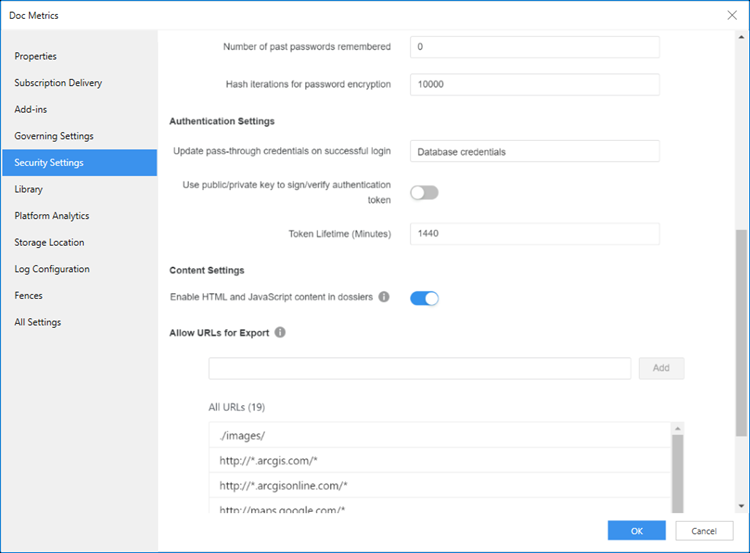This screenshot has width=750, height=553.
Task: Open the Properties section
Action: click(36, 56)
